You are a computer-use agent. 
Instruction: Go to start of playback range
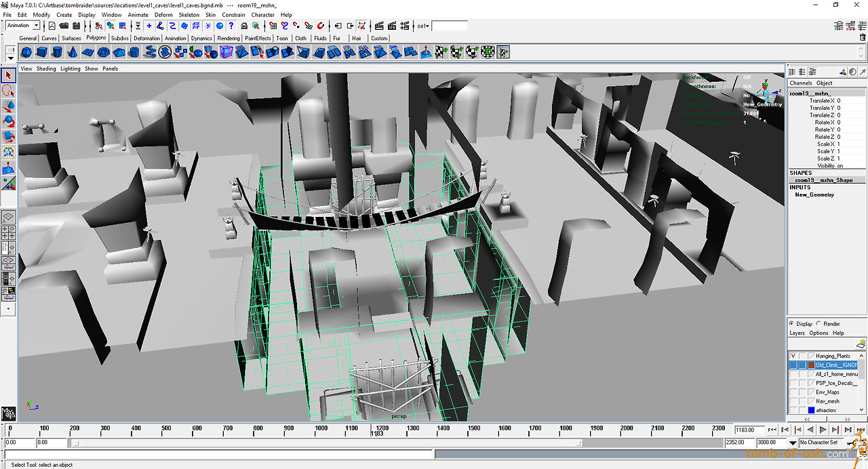pyautogui.click(x=772, y=430)
